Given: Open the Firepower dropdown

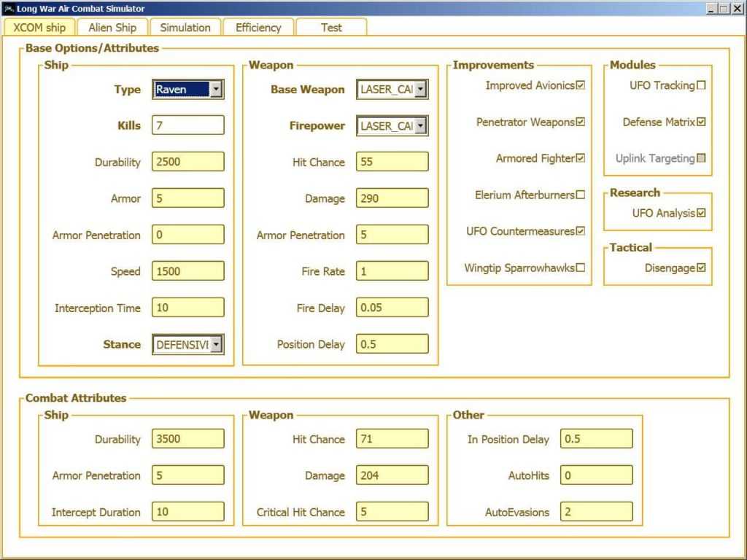Looking at the screenshot, I should [420, 126].
